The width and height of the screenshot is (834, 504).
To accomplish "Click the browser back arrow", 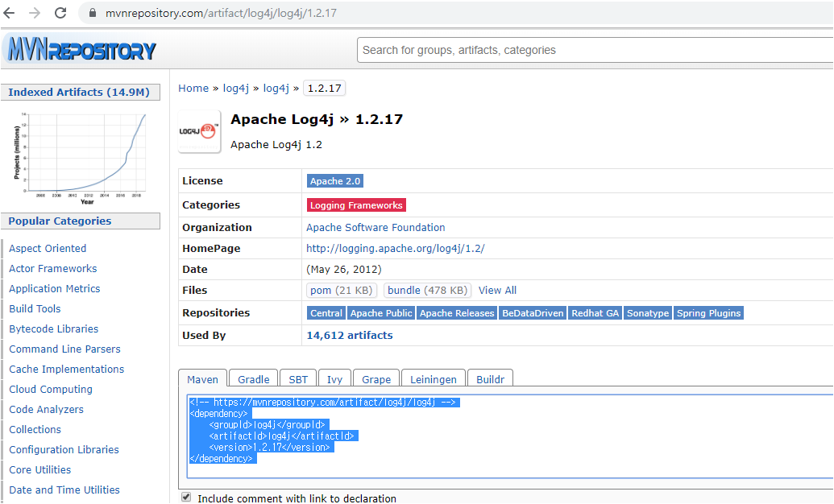I will (9, 13).
